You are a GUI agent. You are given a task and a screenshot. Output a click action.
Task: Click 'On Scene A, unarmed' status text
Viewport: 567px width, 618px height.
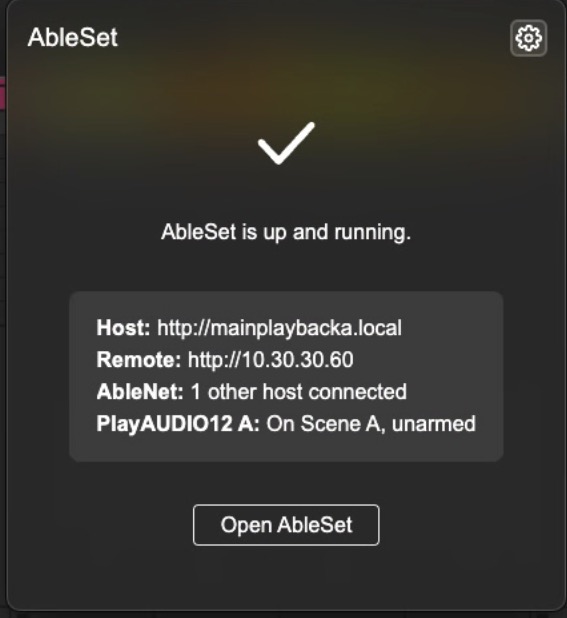(x=371, y=424)
